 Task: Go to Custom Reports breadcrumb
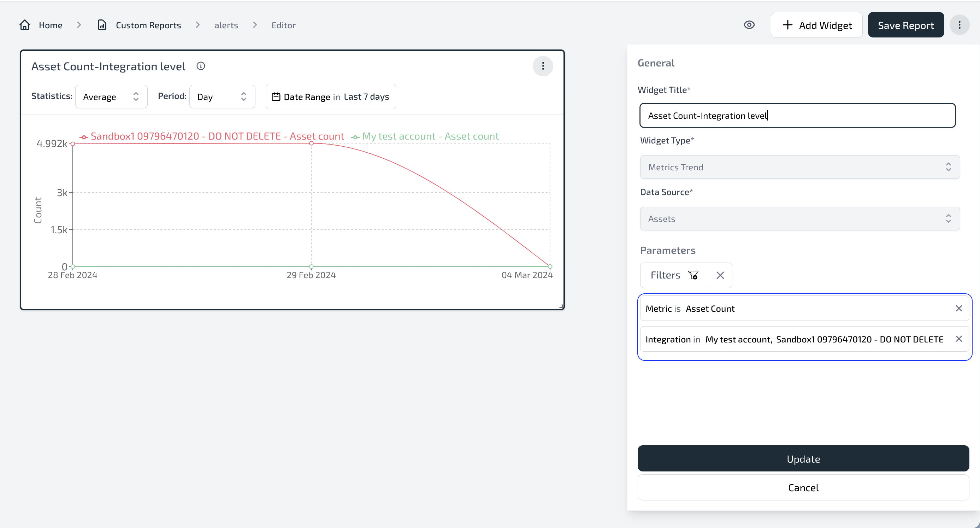point(148,25)
